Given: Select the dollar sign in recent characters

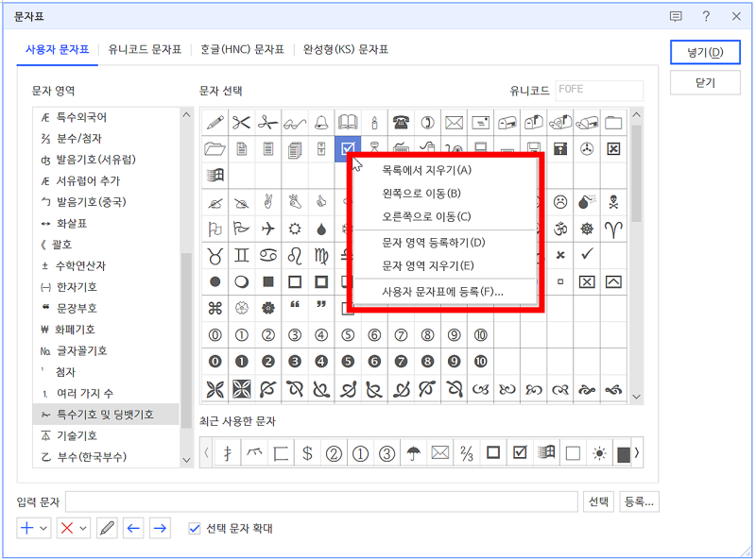Looking at the screenshot, I should [307, 453].
